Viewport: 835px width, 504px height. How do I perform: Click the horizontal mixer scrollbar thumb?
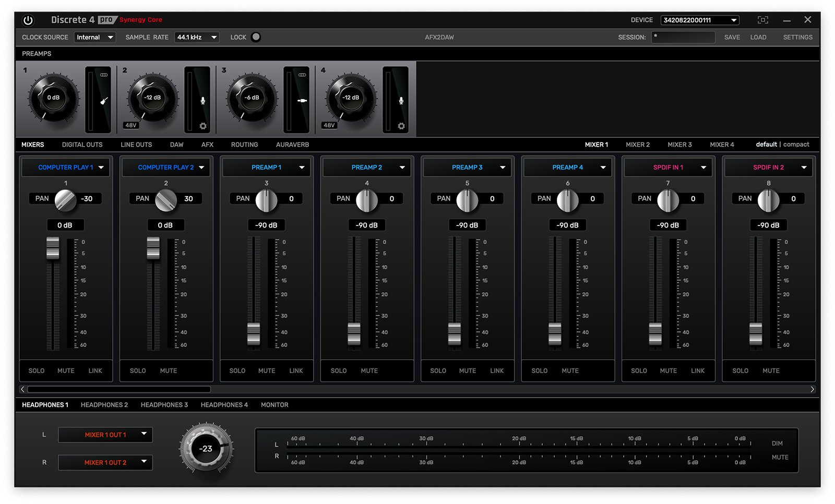[119, 389]
